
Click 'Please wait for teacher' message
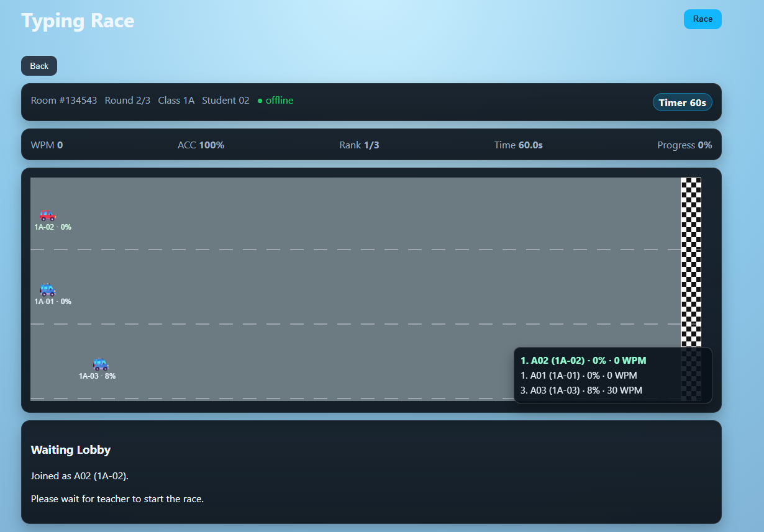117,498
